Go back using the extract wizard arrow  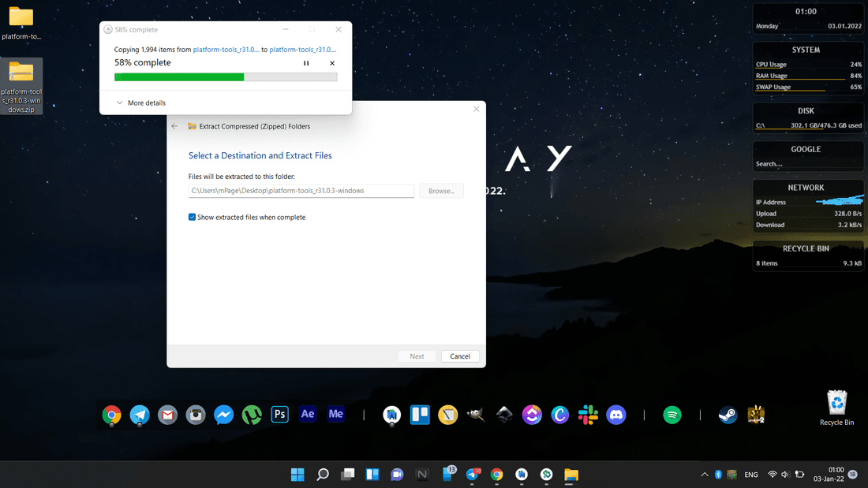(175, 126)
